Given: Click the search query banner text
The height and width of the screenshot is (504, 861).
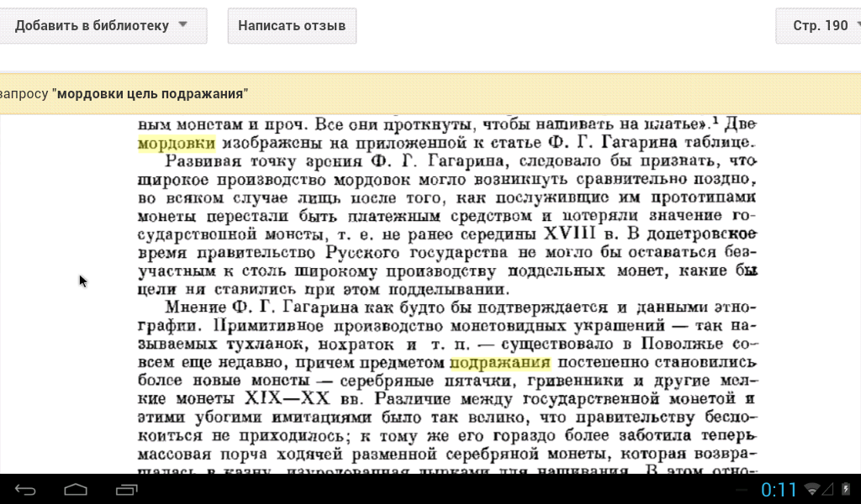Looking at the screenshot, I should 126,93.
